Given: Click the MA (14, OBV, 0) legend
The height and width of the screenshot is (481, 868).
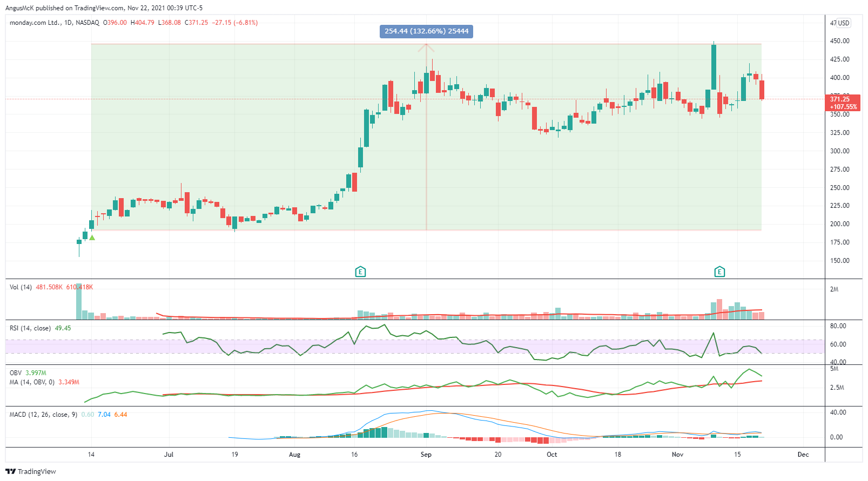Looking at the screenshot, I should [32, 382].
